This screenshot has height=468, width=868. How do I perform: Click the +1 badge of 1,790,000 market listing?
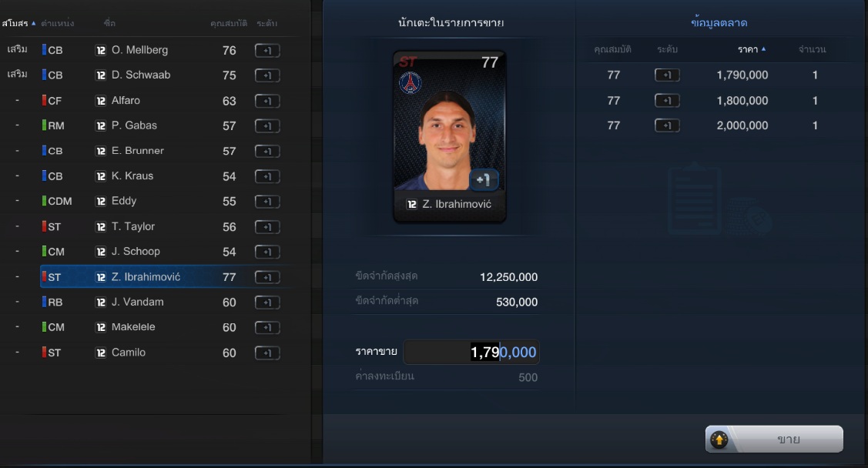(x=667, y=75)
